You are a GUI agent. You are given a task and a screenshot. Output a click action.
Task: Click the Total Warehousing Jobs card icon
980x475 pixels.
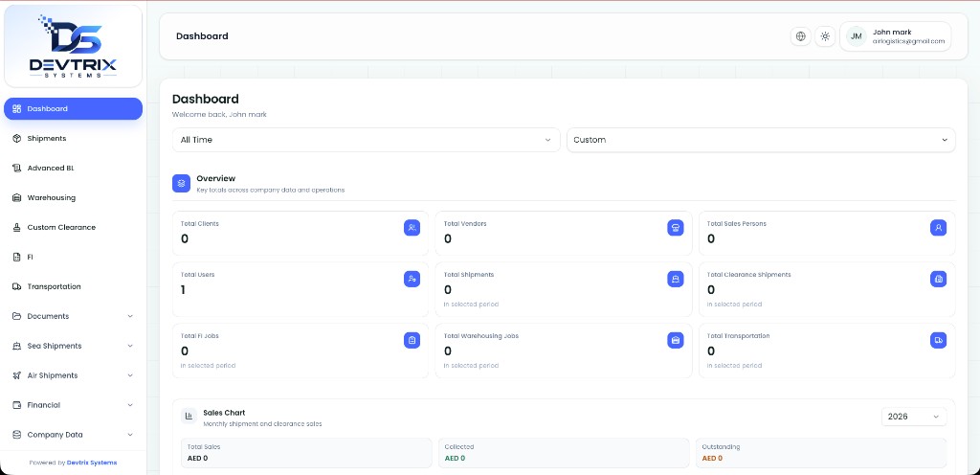(x=675, y=340)
